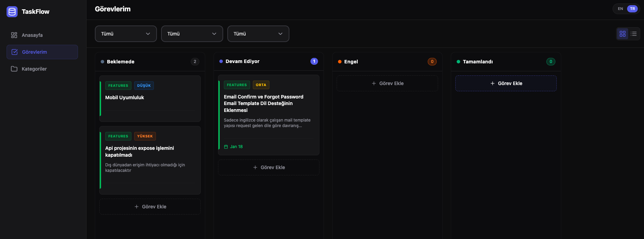Switch language to EN
This screenshot has height=239, width=644.
[621, 9]
